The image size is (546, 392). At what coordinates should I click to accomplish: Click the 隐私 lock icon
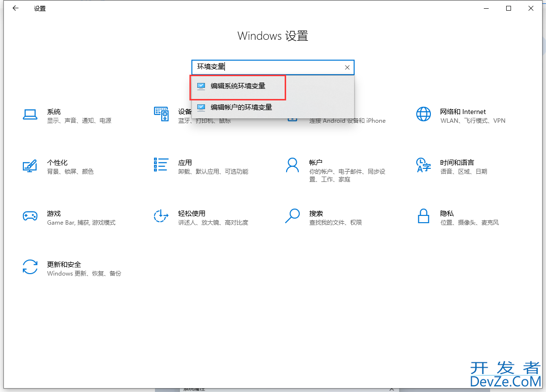pos(424,216)
